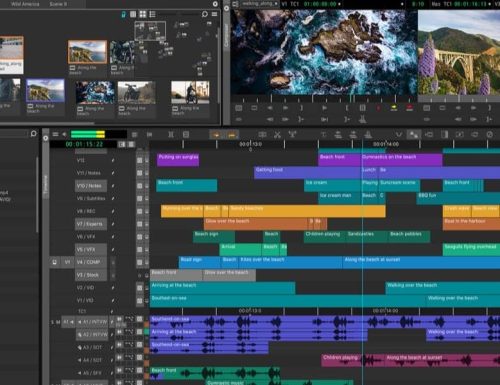Click the timeline audio level meter
Screen dimensions: 500x385
(x=99, y=134)
